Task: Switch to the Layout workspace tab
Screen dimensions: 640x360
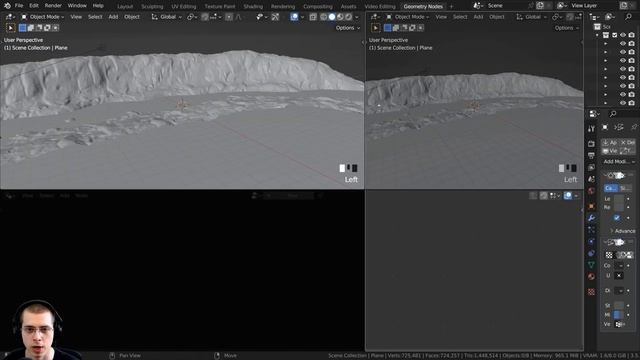Action: tap(125, 7)
